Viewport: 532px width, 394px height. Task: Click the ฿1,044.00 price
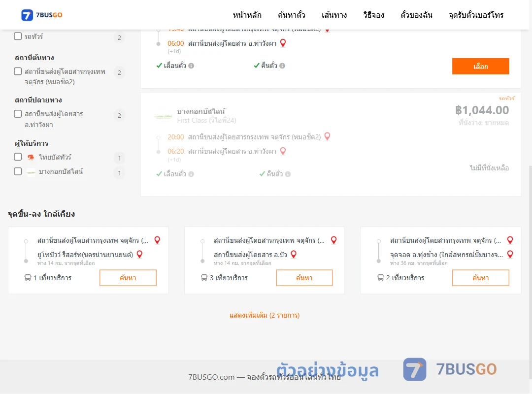tap(482, 110)
